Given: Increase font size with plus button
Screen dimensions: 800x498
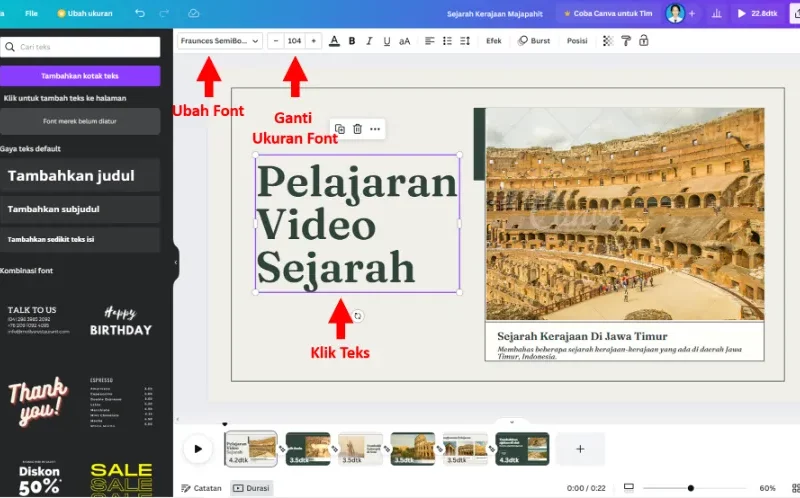Looking at the screenshot, I should click(313, 41).
